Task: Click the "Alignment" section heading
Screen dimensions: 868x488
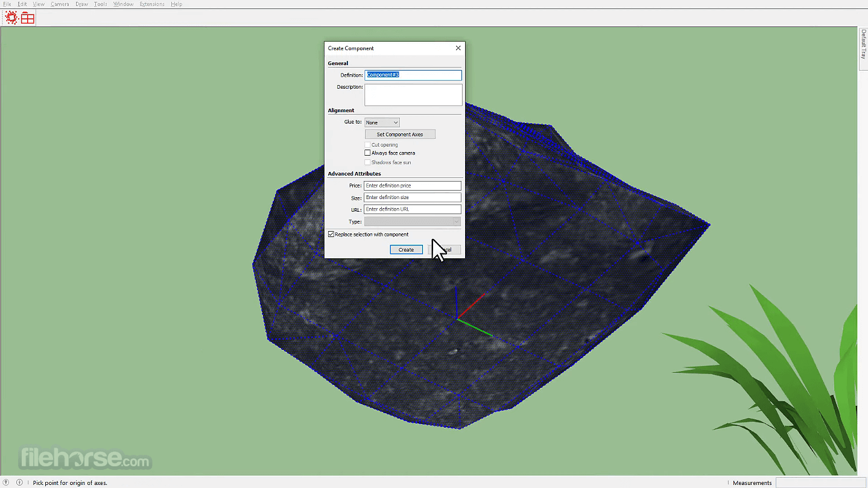Action: tap(341, 110)
